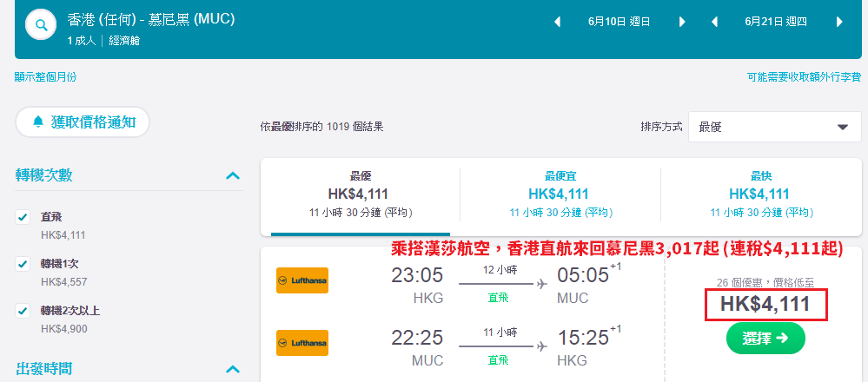Click 直飛 label on return flight leg

click(x=498, y=360)
